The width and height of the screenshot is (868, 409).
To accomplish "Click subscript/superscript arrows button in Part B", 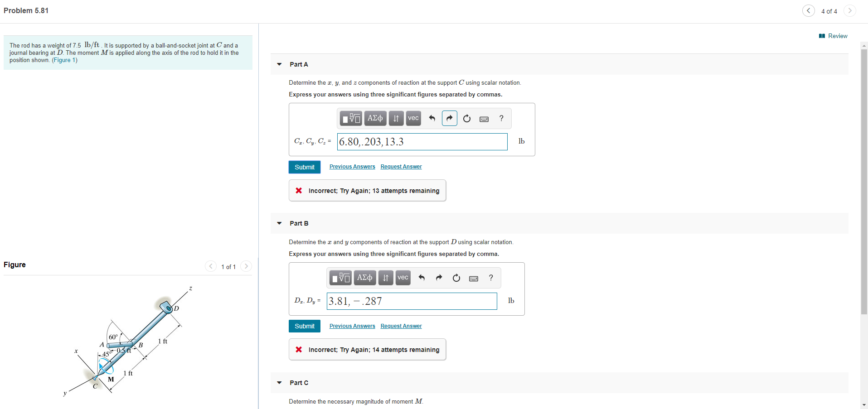I will 385,278.
